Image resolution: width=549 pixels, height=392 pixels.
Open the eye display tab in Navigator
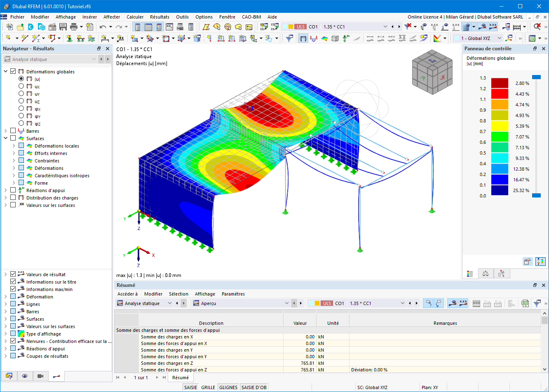click(x=25, y=376)
